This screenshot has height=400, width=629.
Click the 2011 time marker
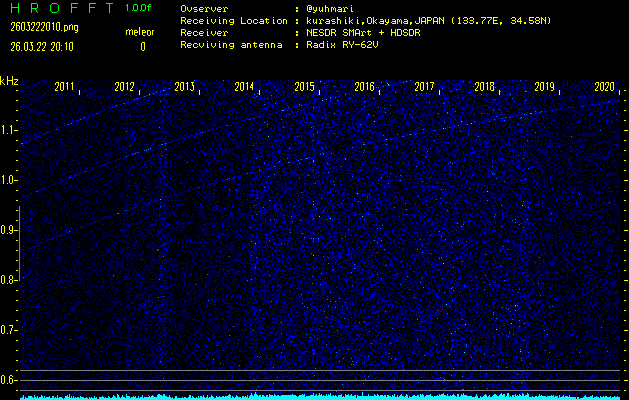[x=65, y=87]
